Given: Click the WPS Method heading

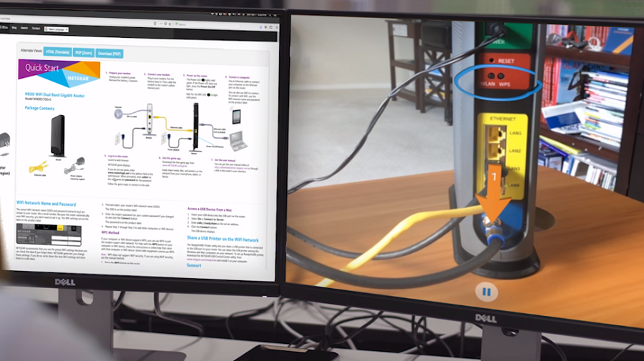Looking at the screenshot, I should point(110,232).
